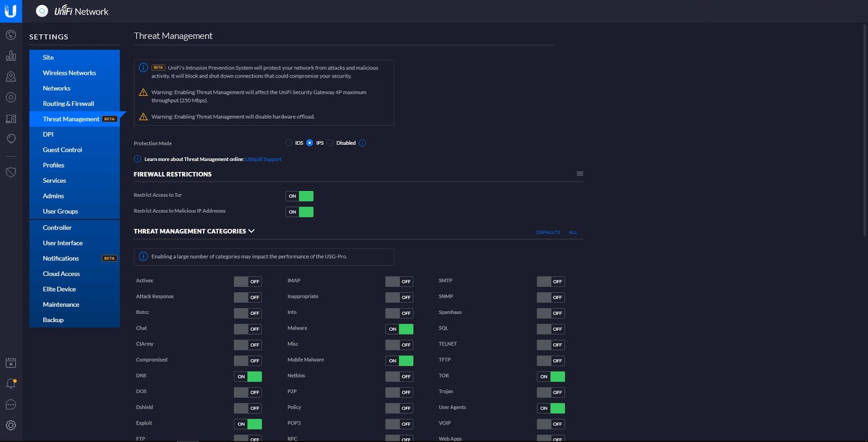868x442 pixels.
Task: Click the DEFAULTS categories button
Action: [x=548, y=232]
